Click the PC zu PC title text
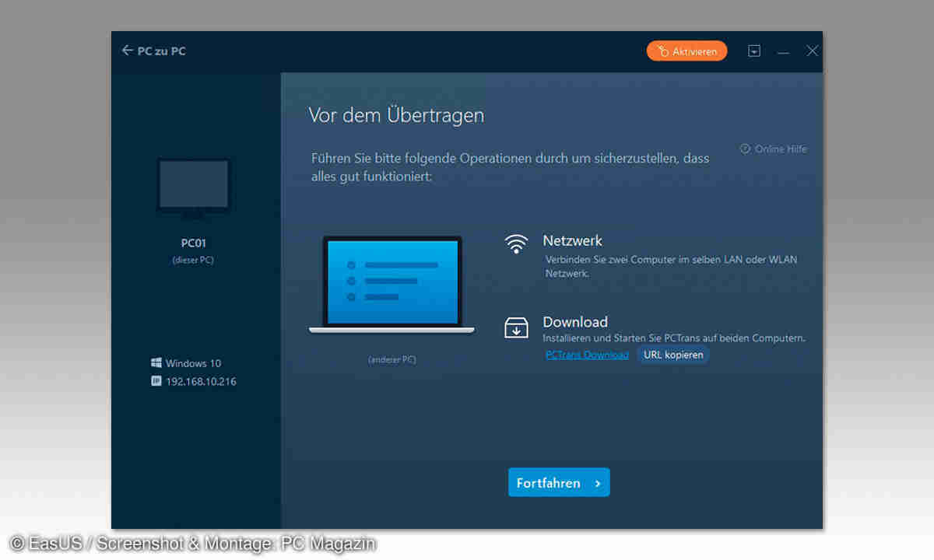The image size is (934, 560). click(162, 51)
